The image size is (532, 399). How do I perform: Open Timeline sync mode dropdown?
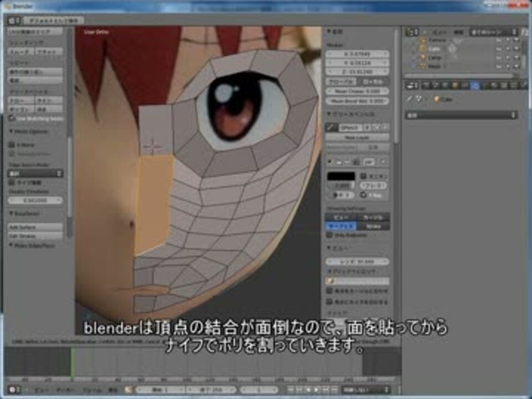pyautogui.click(x=365, y=390)
